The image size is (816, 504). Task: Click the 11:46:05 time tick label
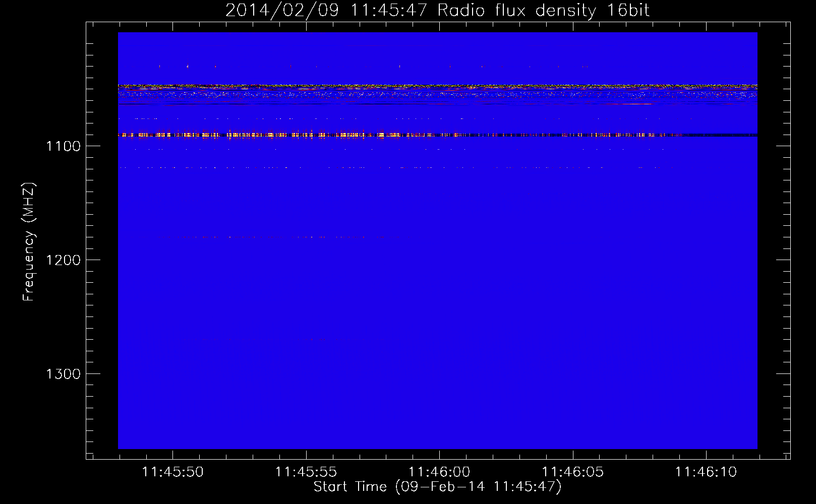572,472
